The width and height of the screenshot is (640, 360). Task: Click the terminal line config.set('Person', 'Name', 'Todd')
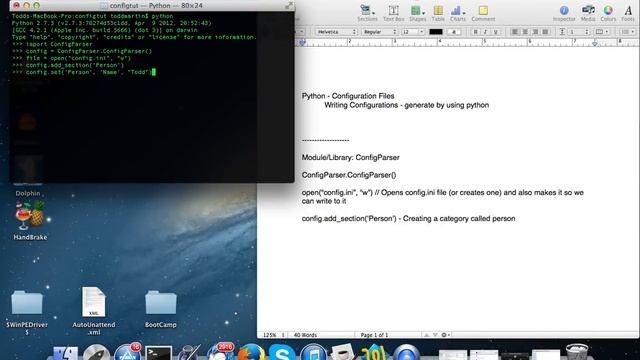pyautogui.click(x=89, y=72)
